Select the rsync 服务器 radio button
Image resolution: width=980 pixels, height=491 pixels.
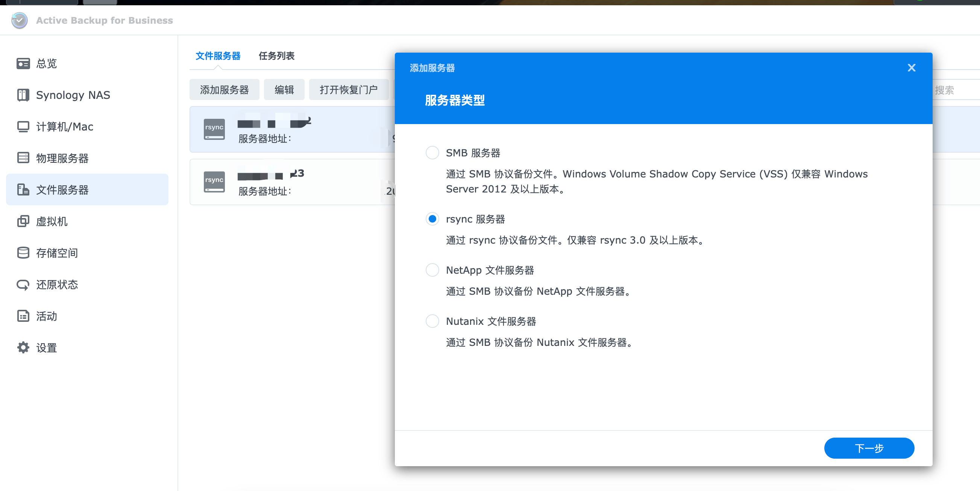tap(432, 219)
